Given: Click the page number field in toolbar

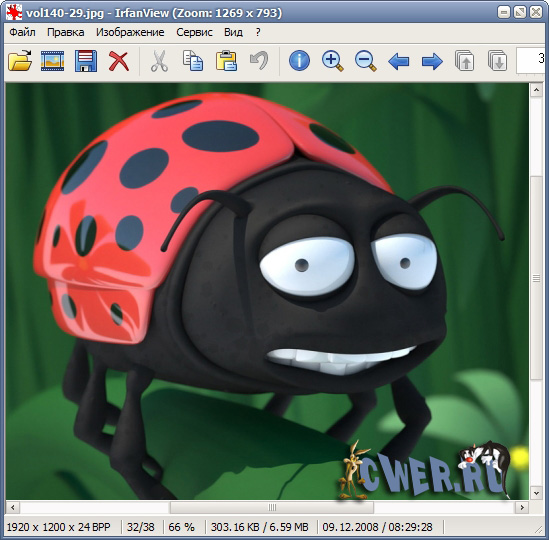Looking at the screenshot, I should (531, 60).
